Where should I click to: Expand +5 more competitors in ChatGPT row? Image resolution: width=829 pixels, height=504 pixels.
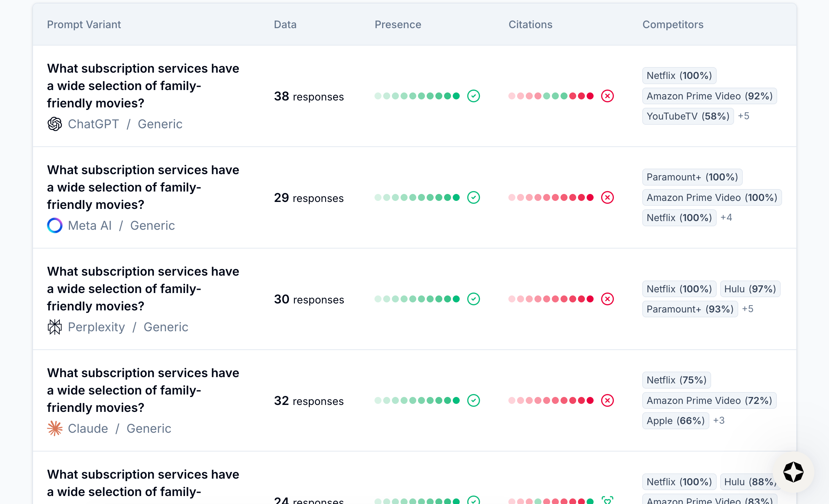(743, 116)
